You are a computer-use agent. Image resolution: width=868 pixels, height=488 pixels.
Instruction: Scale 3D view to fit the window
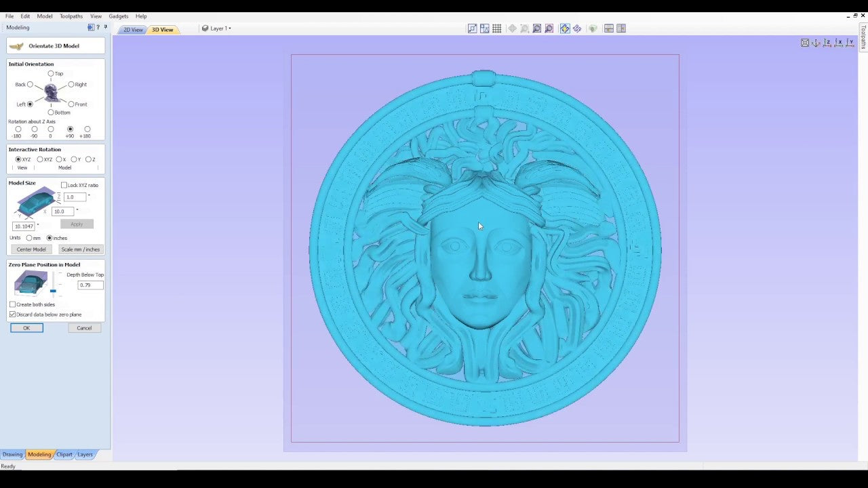click(805, 43)
